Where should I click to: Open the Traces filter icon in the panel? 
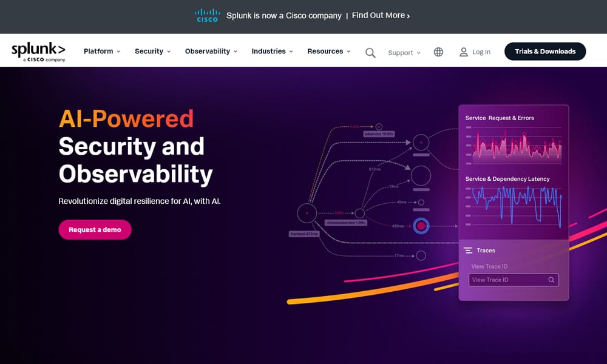[467, 250]
